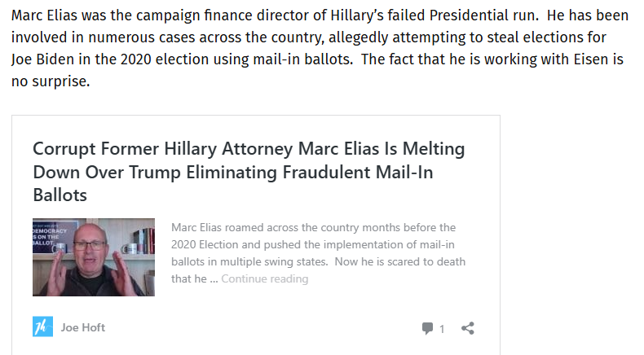The height and width of the screenshot is (355, 644).
Task: Click the share icon on the article card
Action: click(x=468, y=328)
